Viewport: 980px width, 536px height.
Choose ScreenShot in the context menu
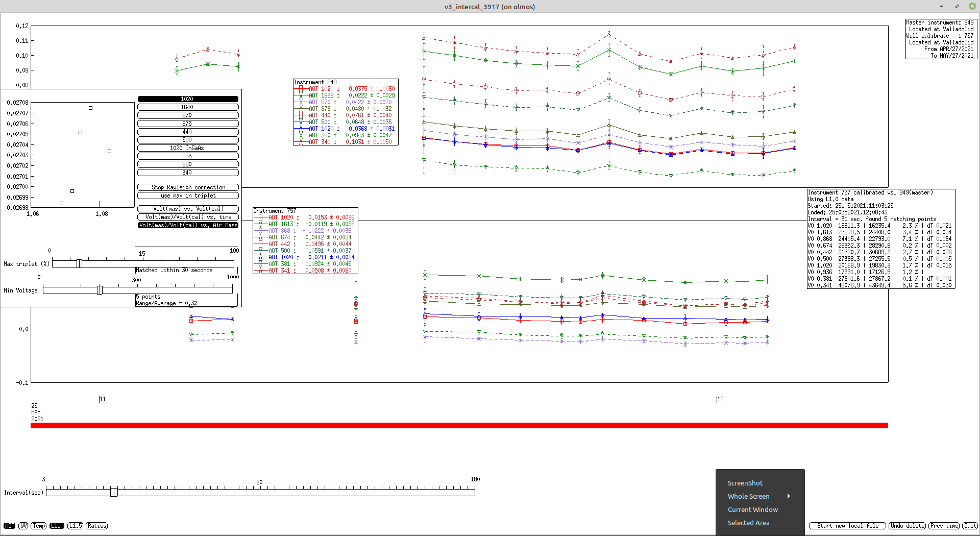745,483
